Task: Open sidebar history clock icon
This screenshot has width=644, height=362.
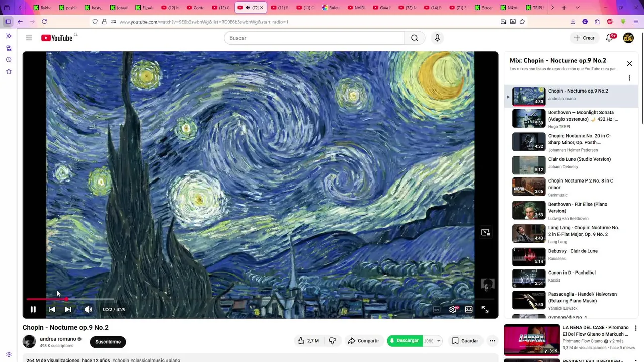Action: click(9, 60)
